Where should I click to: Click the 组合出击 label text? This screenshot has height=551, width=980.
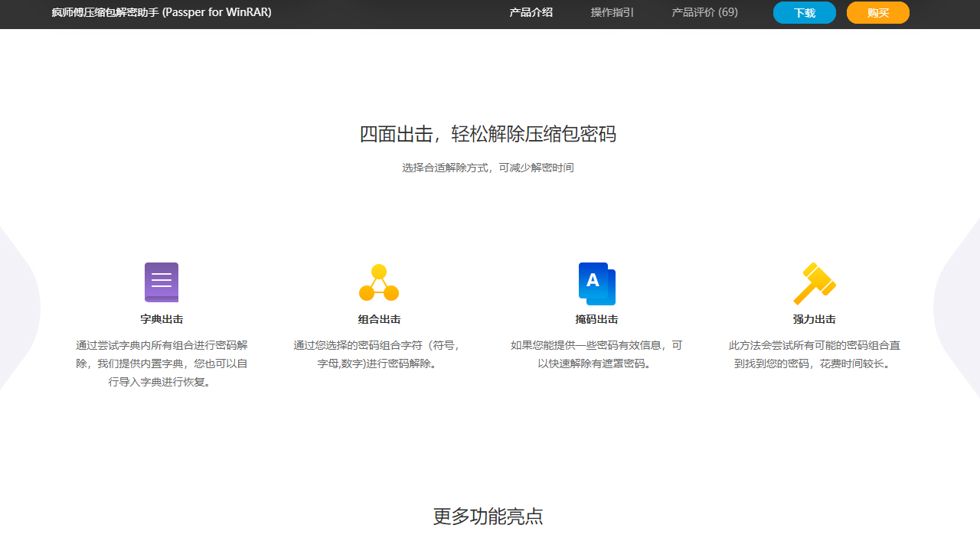click(x=378, y=319)
